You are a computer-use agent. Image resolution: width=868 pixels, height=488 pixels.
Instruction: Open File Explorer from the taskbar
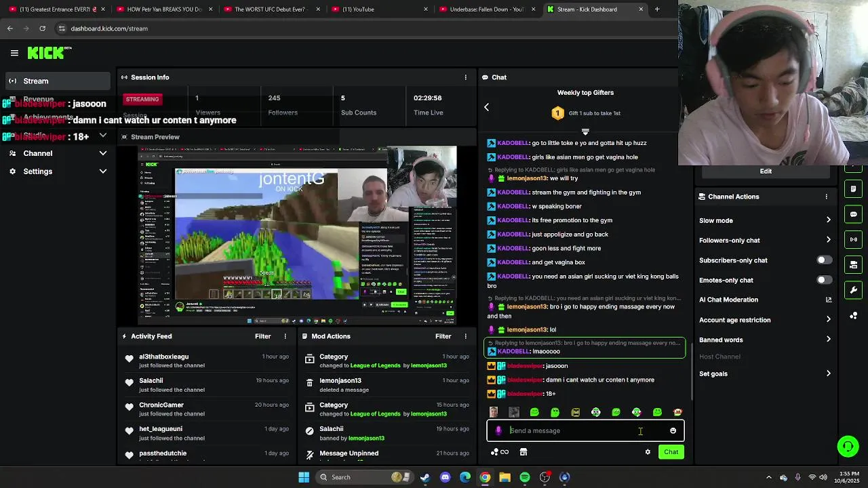pyautogui.click(x=505, y=477)
